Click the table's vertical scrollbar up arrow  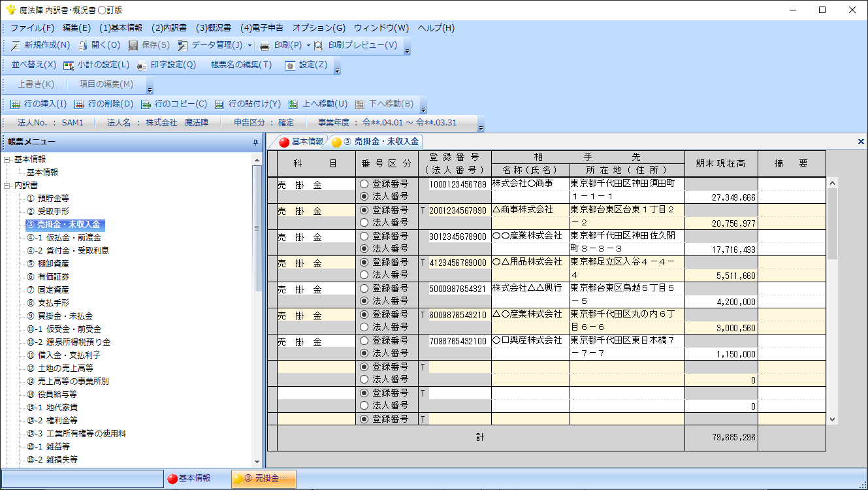pos(833,183)
